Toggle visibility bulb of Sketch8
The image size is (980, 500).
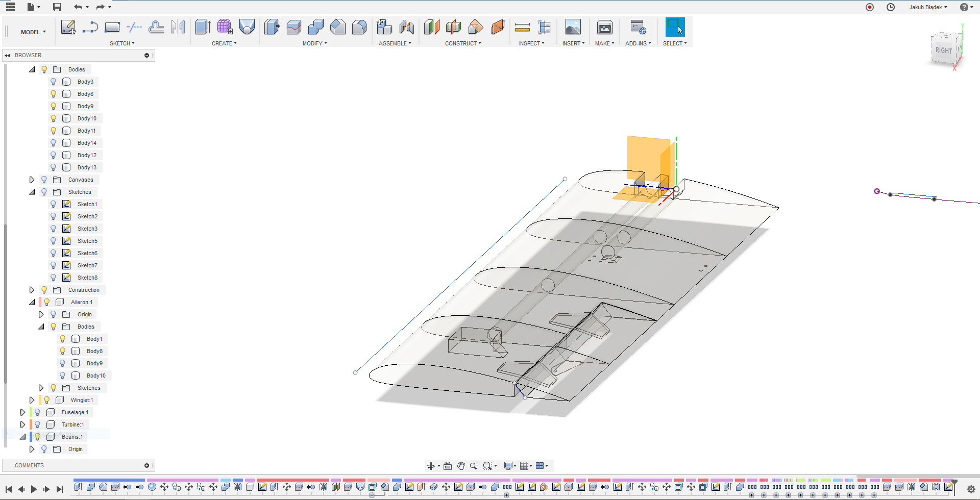pos(53,278)
